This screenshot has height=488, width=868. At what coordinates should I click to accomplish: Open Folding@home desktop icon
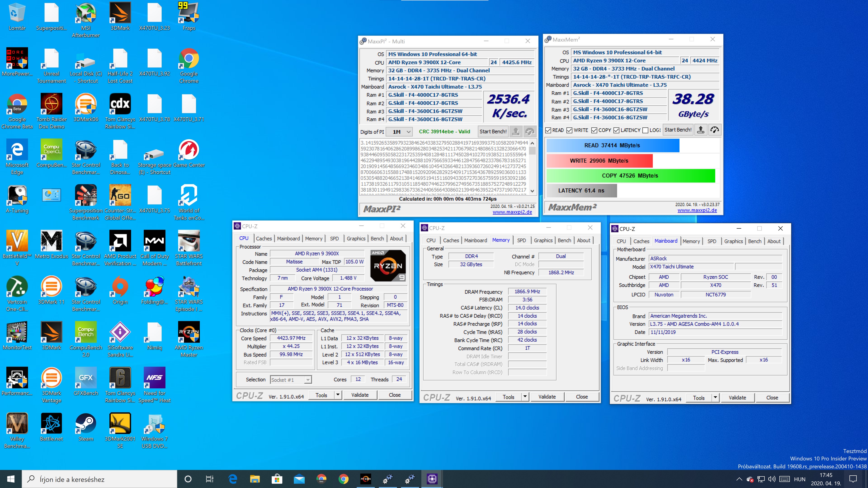[x=154, y=291]
